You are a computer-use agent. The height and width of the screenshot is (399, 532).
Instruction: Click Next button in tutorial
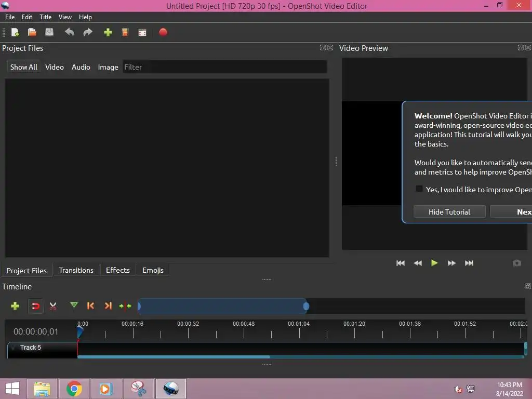coord(511,212)
